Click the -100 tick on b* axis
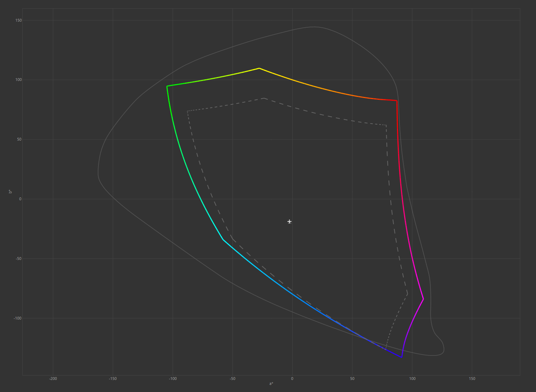Viewport: 536px width, 392px height. point(17,318)
